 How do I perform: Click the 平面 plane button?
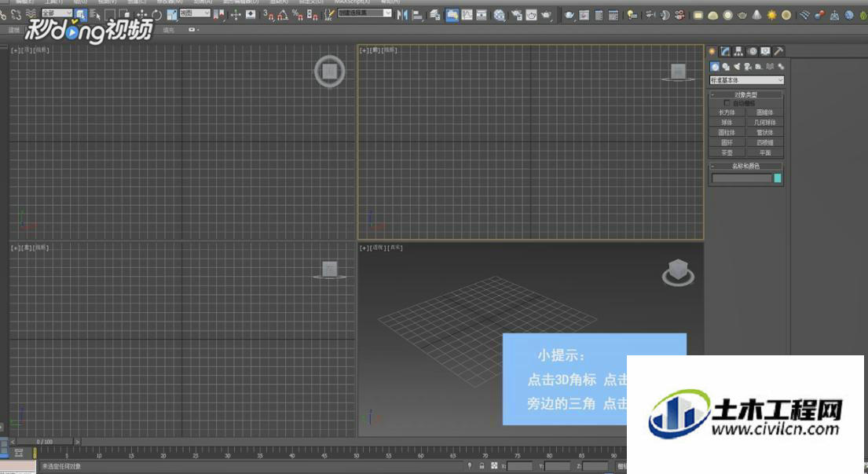(x=764, y=152)
